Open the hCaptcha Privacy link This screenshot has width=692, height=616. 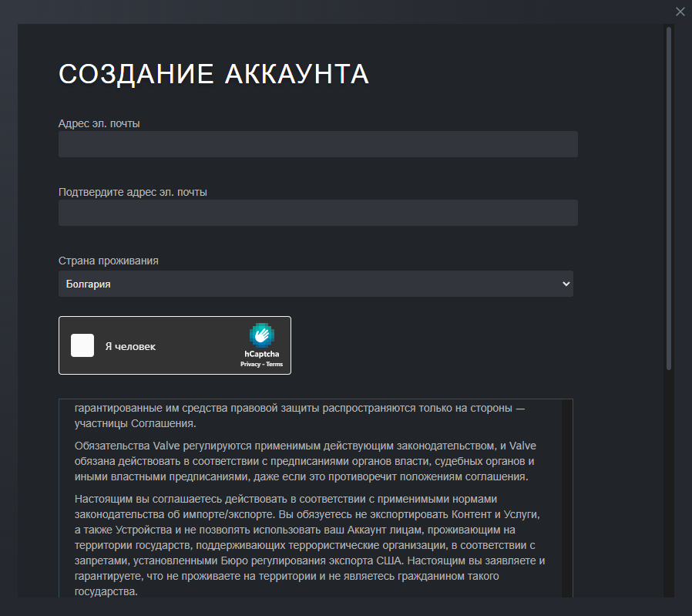tap(250, 364)
